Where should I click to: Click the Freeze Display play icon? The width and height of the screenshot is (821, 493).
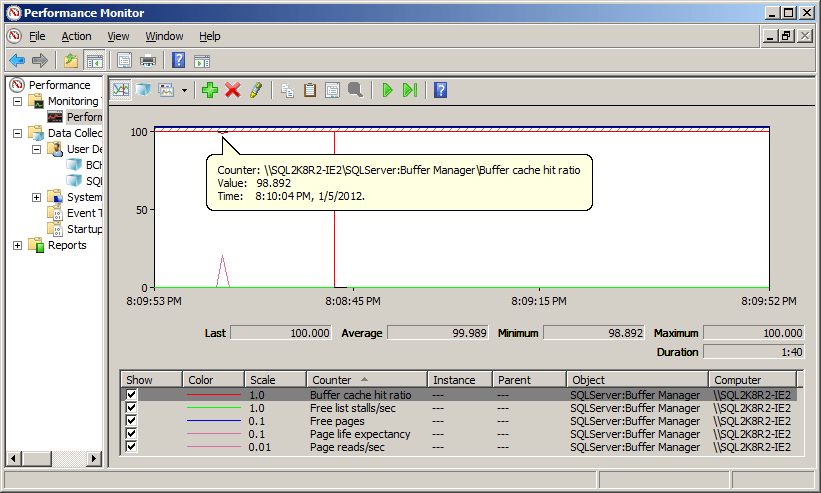(387, 90)
